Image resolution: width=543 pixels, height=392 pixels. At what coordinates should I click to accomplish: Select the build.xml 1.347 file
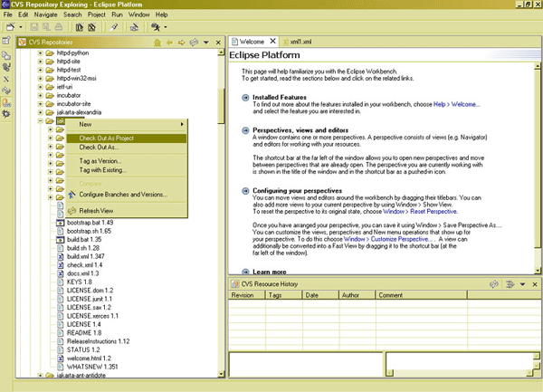(x=86, y=256)
